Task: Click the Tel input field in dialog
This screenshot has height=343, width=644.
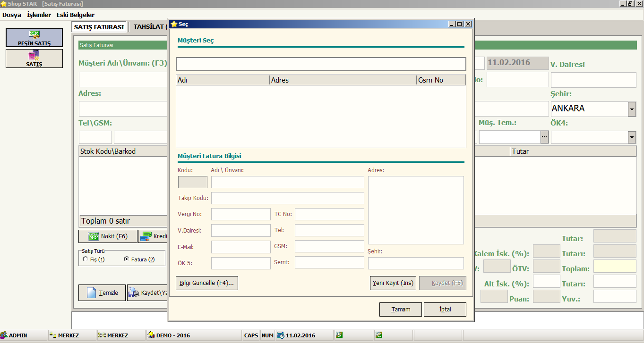Action: 329,230
